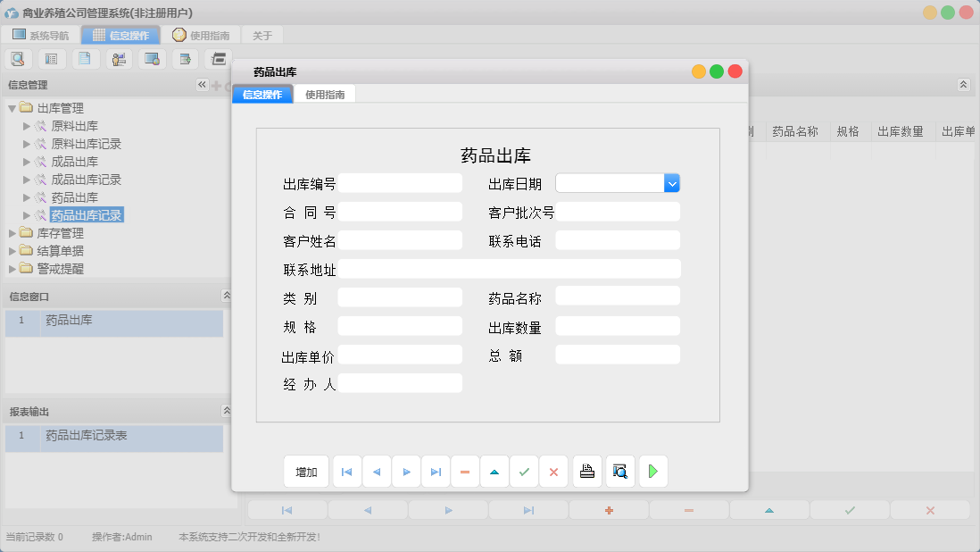Click the red X cancel icon
The width and height of the screenshot is (980, 552).
(553, 471)
